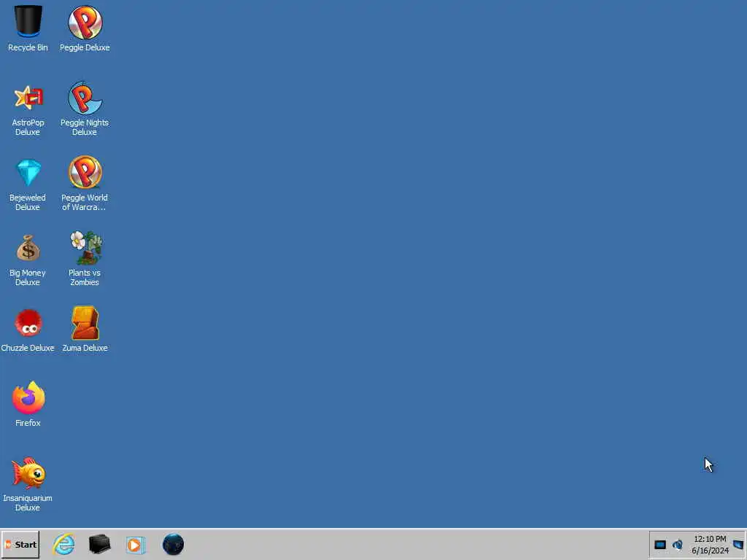
Task: Open the volume speaker tray icon
Action: [678, 544]
